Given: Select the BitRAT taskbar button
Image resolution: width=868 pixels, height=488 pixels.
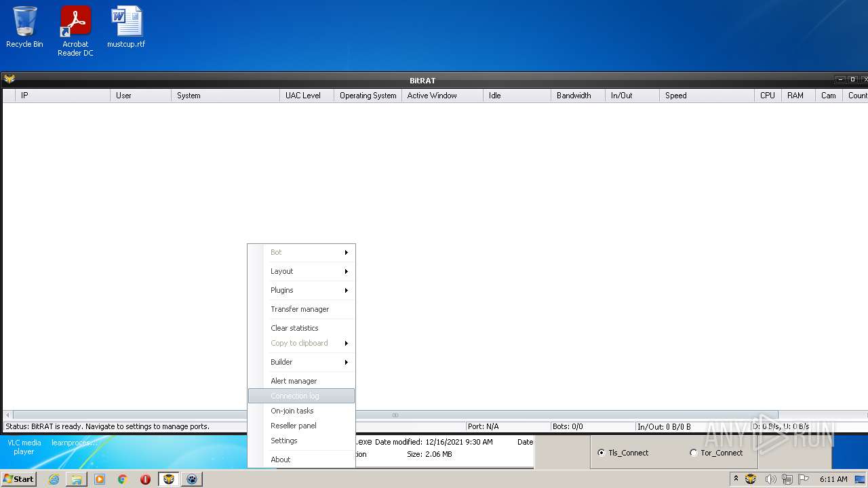Looking at the screenshot, I should click(169, 479).
